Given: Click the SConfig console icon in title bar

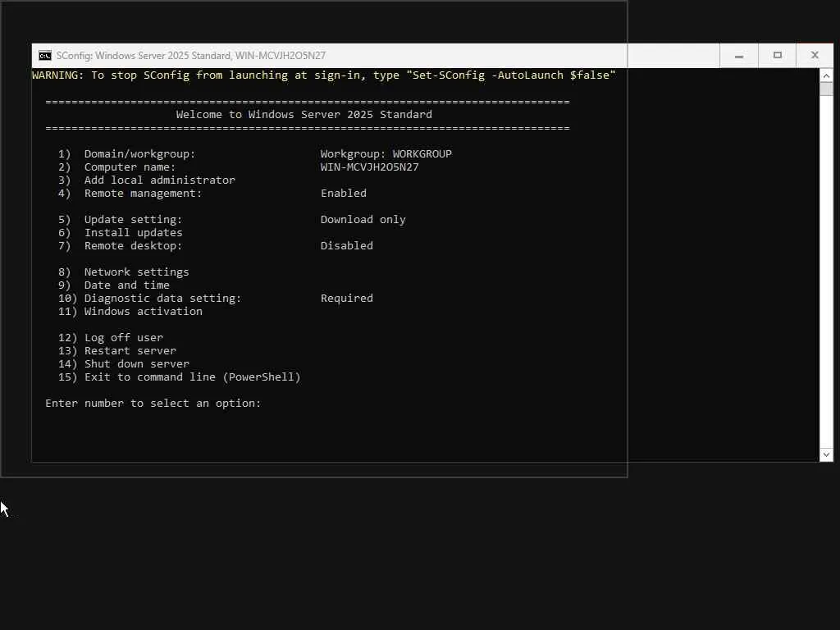Looking at the screenshot, I should point(45,56).
